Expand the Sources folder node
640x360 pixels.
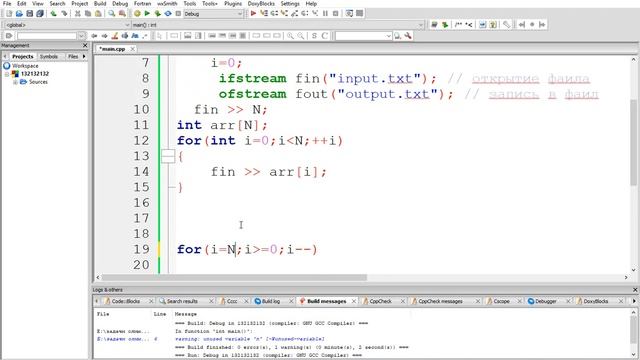tap(16, 82)
